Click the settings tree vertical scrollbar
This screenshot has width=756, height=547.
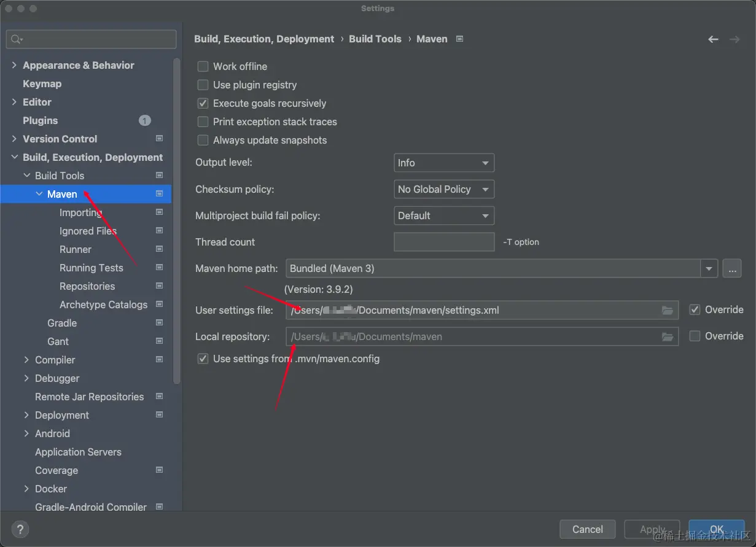point(177,221)
